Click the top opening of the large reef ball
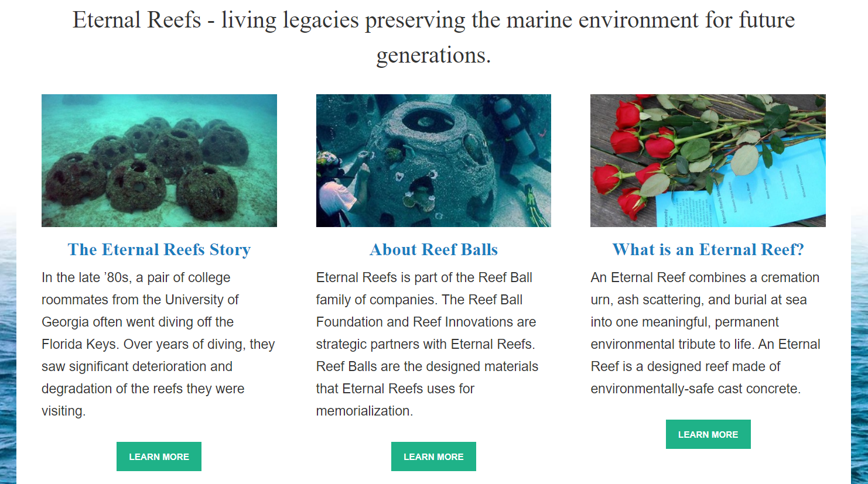The width and height of the screenshot is (868, 484). tap(428, 120)
